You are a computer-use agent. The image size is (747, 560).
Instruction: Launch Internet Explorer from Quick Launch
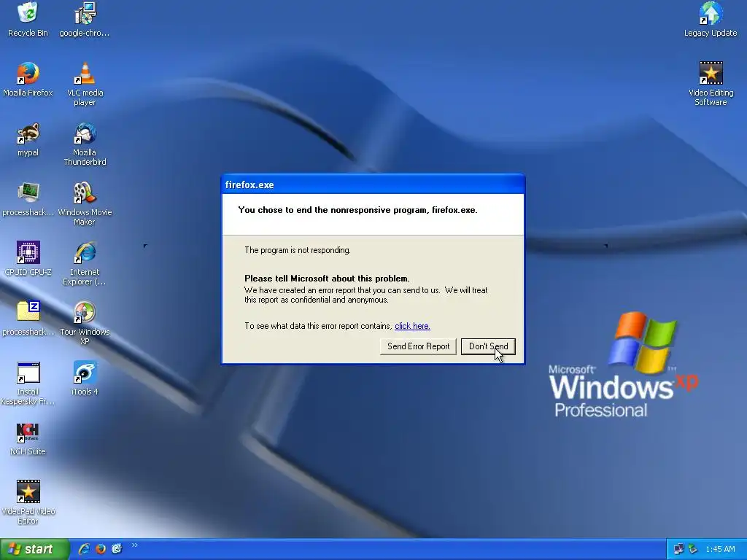[85, 549]
